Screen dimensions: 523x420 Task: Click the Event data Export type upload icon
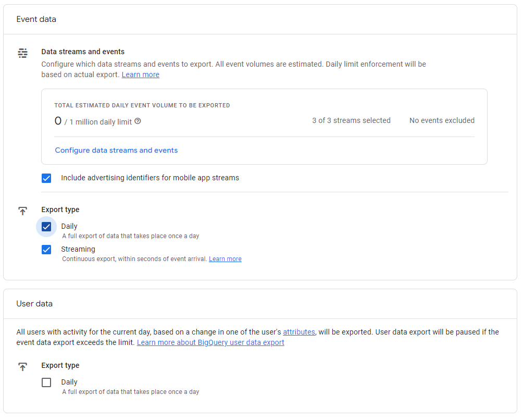(22, 211)
